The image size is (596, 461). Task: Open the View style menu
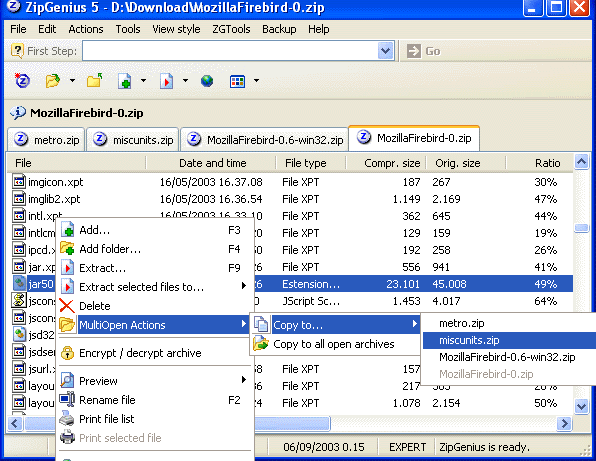[176, 29]
